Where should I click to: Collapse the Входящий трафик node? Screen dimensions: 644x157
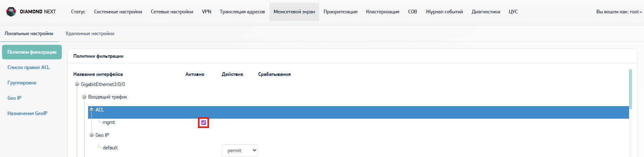84,97
